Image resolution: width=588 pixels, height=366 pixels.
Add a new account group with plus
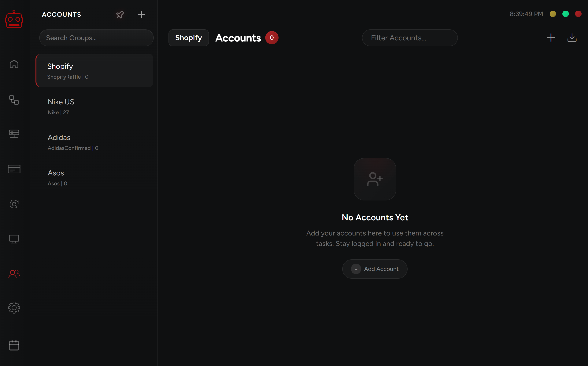coord(141,15)
